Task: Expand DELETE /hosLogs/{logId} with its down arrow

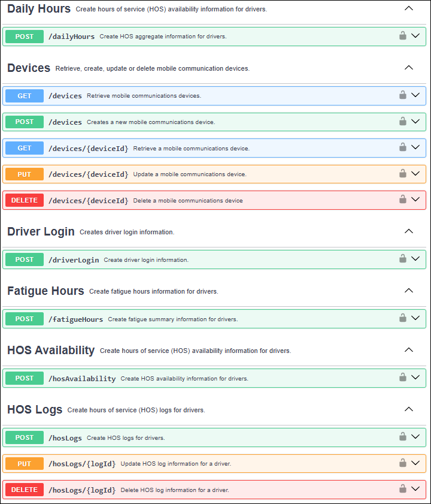Action: (x=415, y=489)
